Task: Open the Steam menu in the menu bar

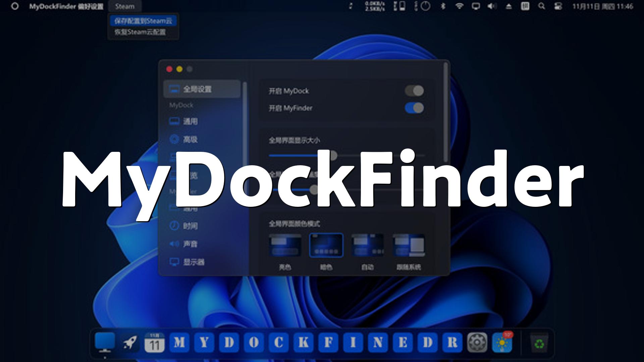Action: [x=125, y=6]
